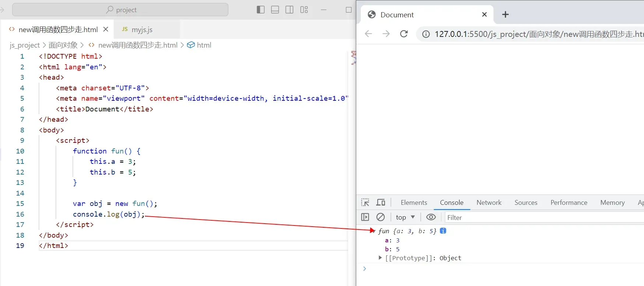Image resolution: width=644 pixels, height=286 pixels.
Task: Click line number 15 in the editor gutter
Action: [x=20, y=203]
